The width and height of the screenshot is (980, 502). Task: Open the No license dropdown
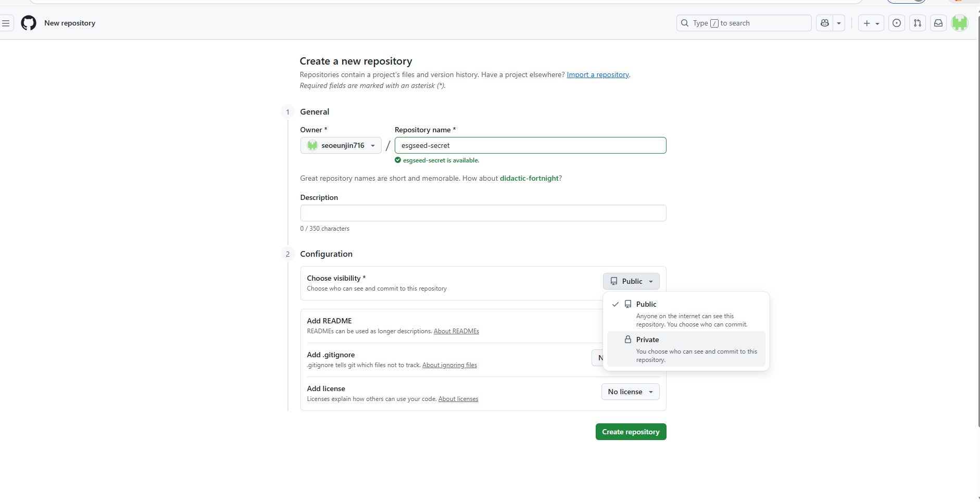coord(630,392)
